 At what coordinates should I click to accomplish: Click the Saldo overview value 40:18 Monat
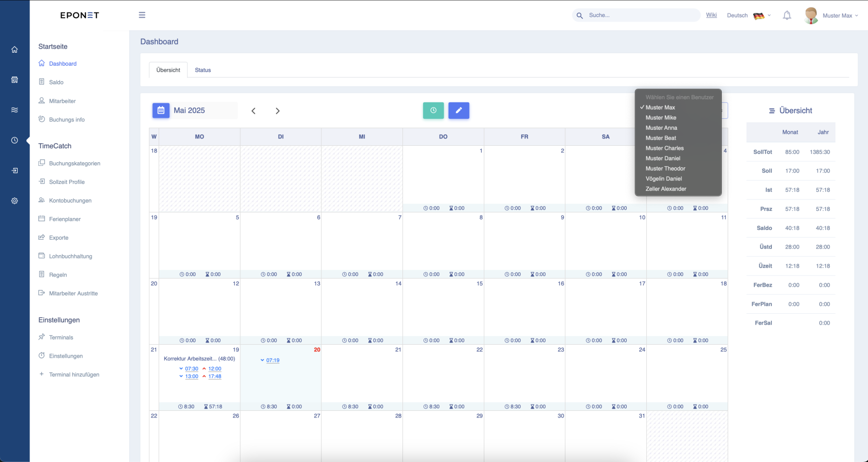coord(792,228)
